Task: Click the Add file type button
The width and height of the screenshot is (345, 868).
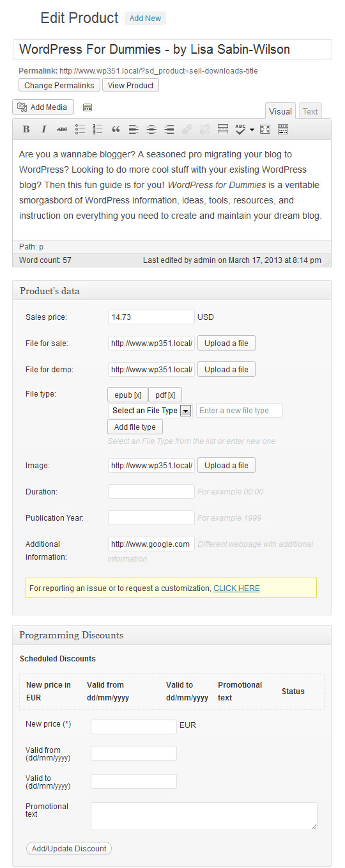Action: (x=135, y=427)
